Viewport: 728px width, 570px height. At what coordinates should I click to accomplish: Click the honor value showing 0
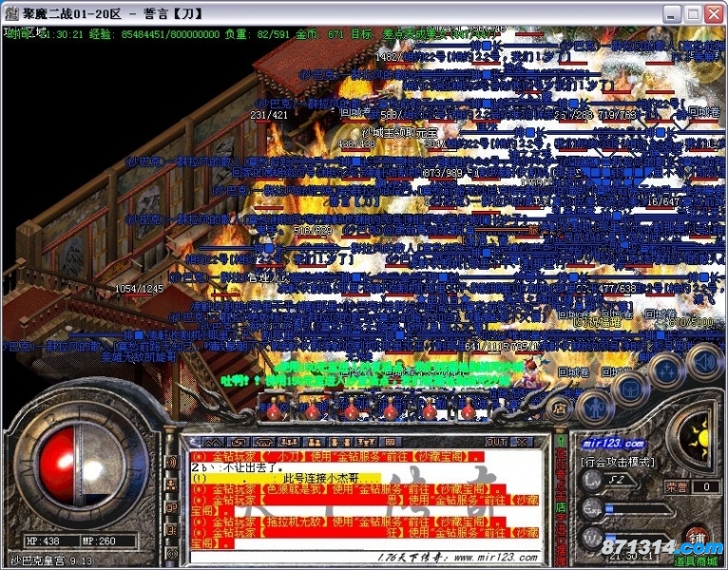click(706, 487)
